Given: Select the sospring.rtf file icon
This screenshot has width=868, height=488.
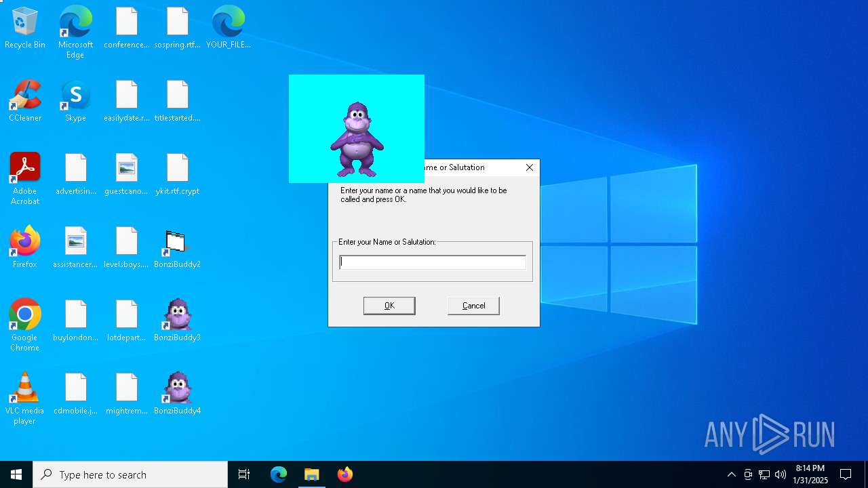Looking at the screenshot, I should (x=178, y=28).
